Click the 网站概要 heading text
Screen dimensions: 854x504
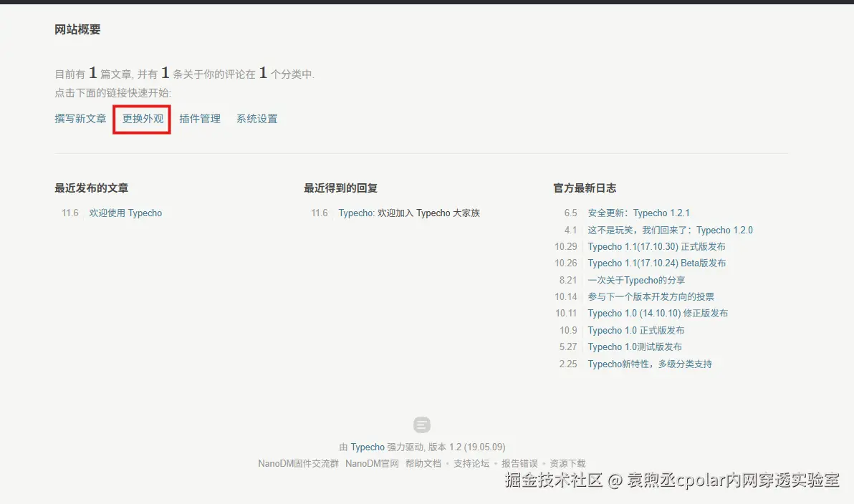(77, 29)
